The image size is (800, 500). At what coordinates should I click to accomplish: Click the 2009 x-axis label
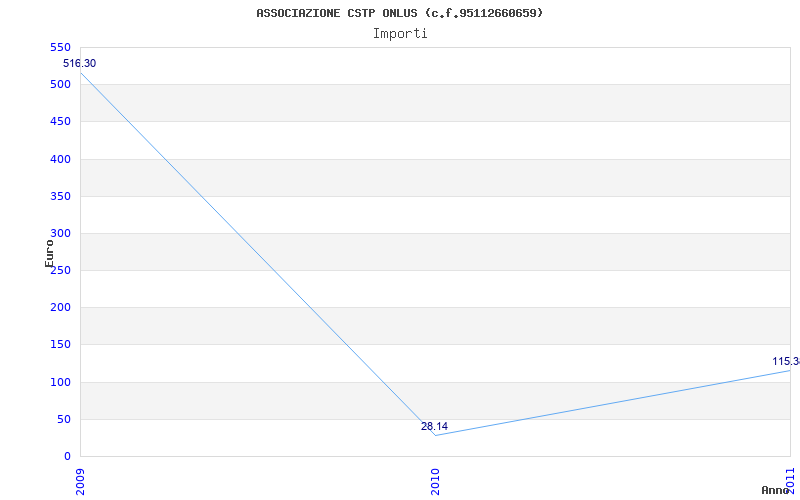pos(80,482)
